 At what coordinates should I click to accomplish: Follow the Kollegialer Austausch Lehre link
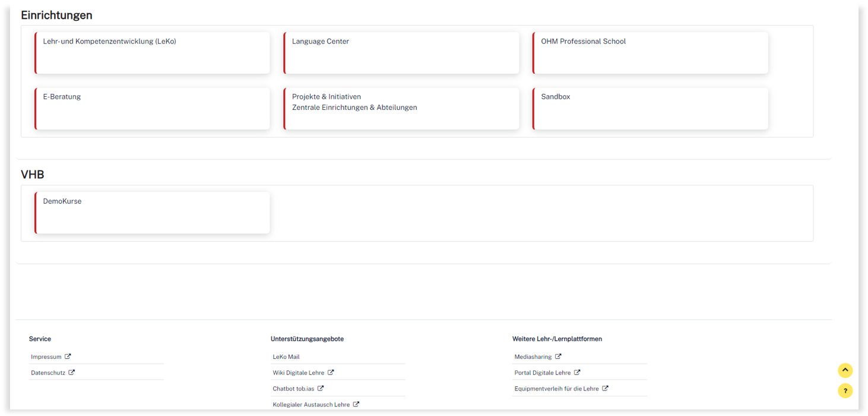click(311, 405)
